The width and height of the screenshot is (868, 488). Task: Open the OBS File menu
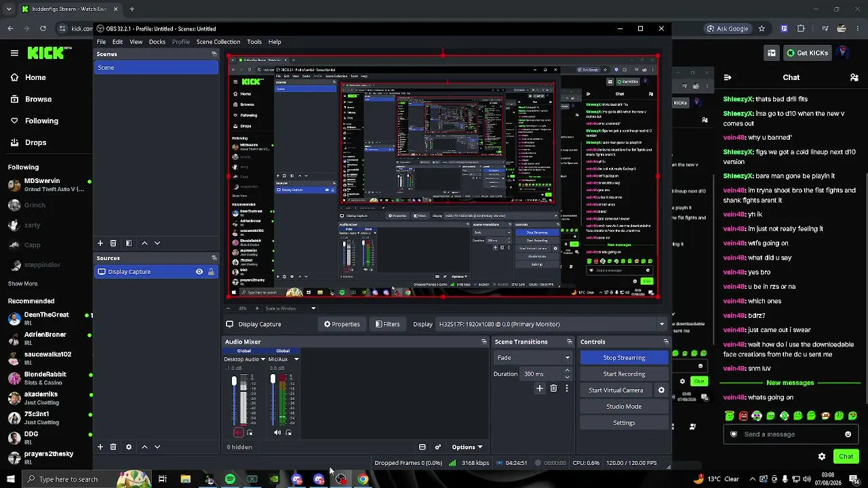coord(101,42)
